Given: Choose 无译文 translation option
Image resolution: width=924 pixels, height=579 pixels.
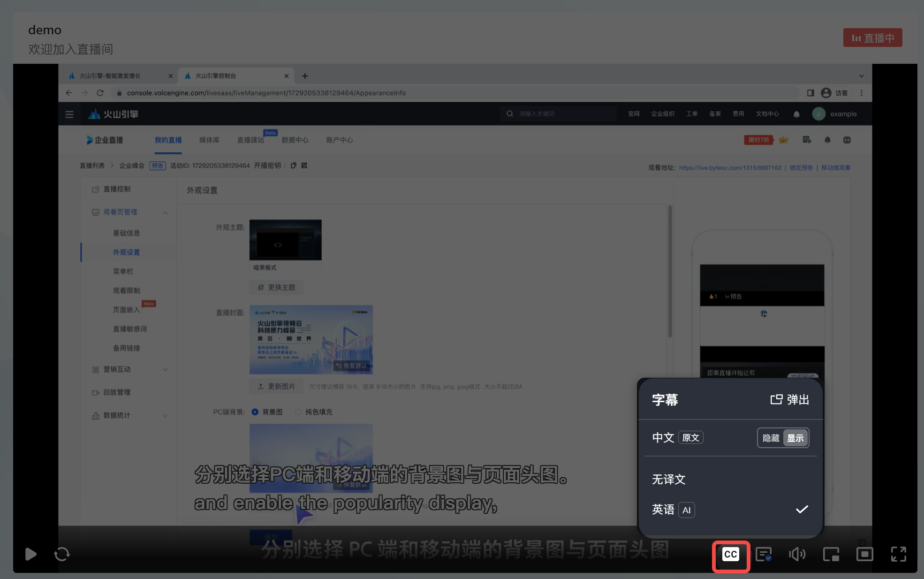Looking at the screenshot, I should point(669,479).
